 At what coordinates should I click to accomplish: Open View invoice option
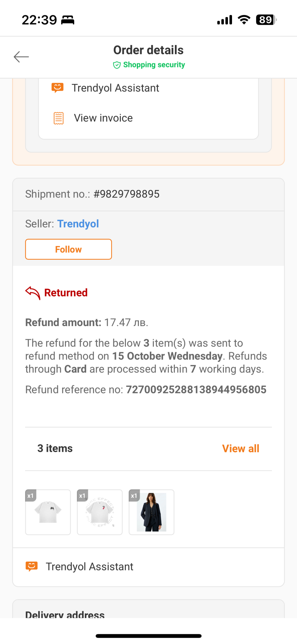click(x=103, y=118)
